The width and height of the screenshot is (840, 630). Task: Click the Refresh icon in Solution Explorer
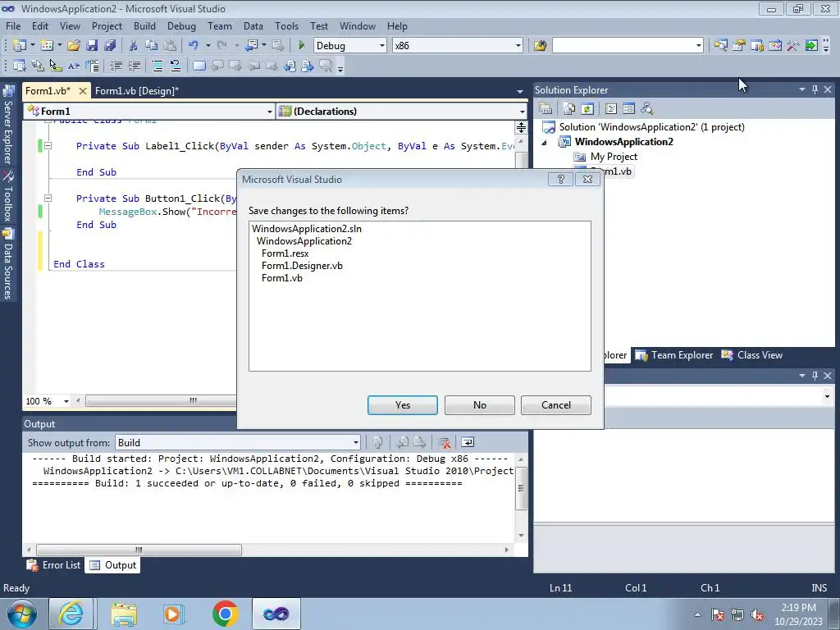pyautogui.click(x=587, y=109)
